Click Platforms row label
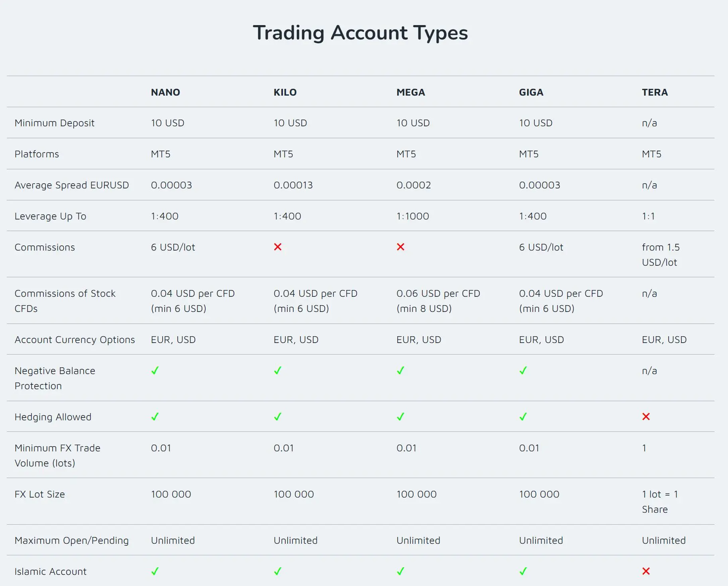The height and width of the screenshot is (586, 728). (37, 154)
